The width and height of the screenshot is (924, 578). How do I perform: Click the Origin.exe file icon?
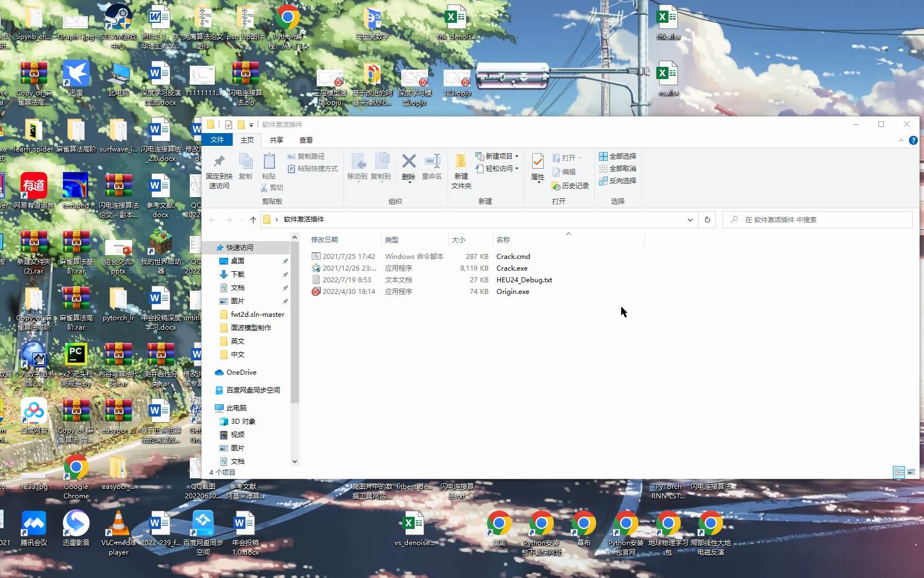coord(316,292)
